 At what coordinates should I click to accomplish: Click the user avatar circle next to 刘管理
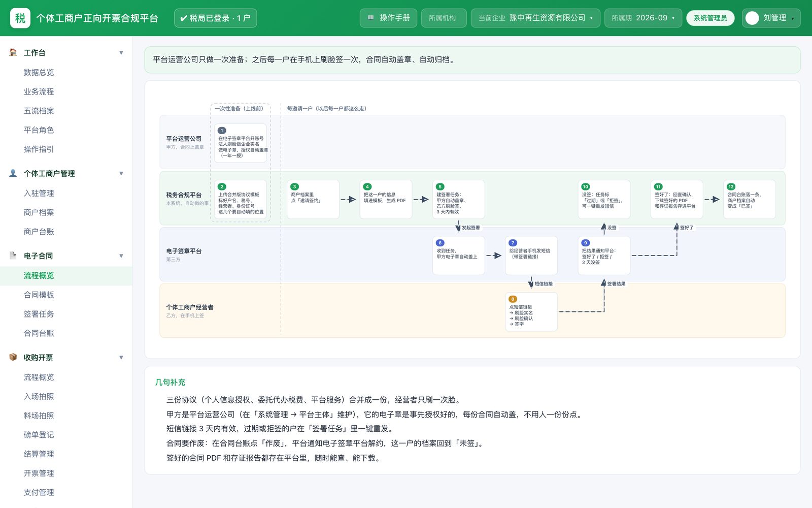(x=752, y=18)
